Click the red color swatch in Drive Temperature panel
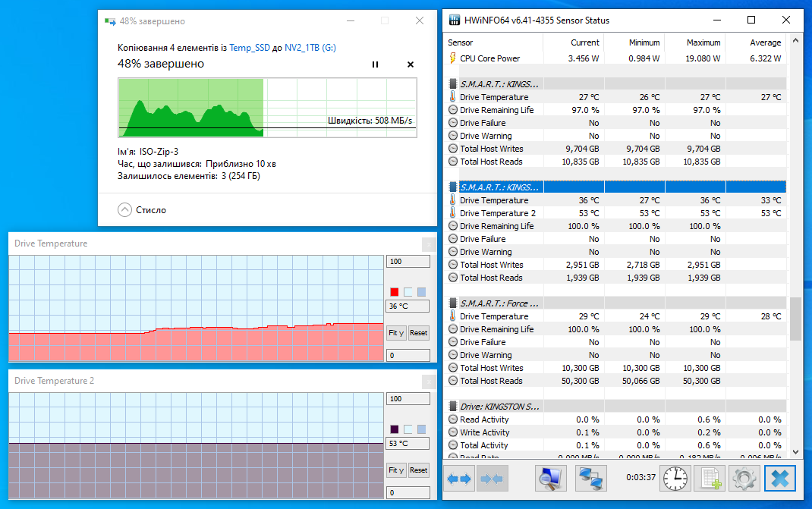Viewport: 812px width, 509px height. tap(393, 291)
